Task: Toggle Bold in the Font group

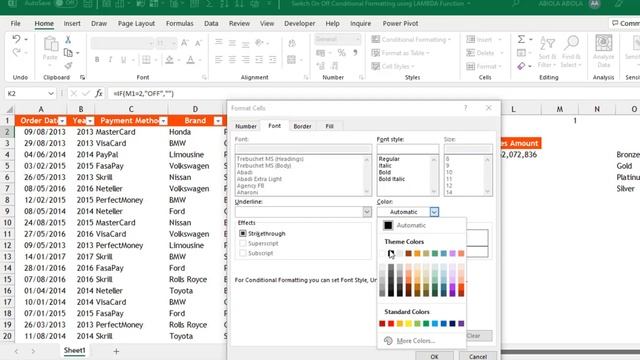Action: (97, 60)
